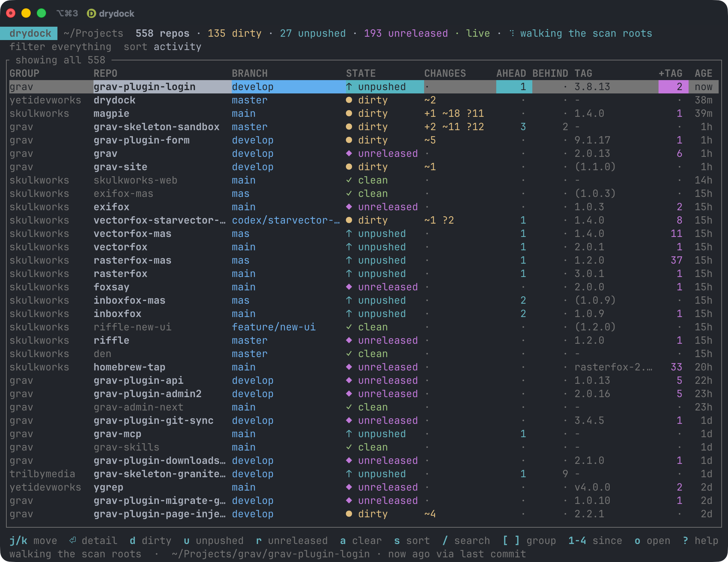The width and height of the screenshot is (728, 562).
Task: Click the checkmark icon on grav-skills row
Action: (349, 447)
